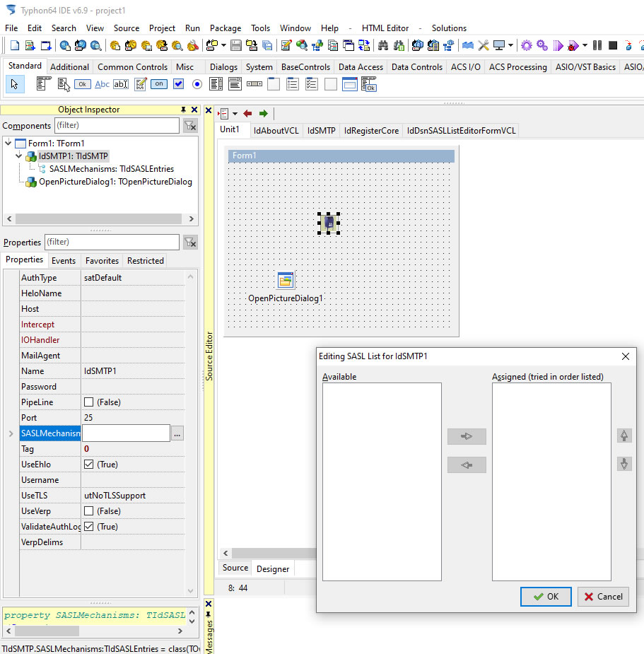The height and width of the screenshot is (654, 644).
Task: Click the AuthType value satDefault
Action: coord(103,278)
